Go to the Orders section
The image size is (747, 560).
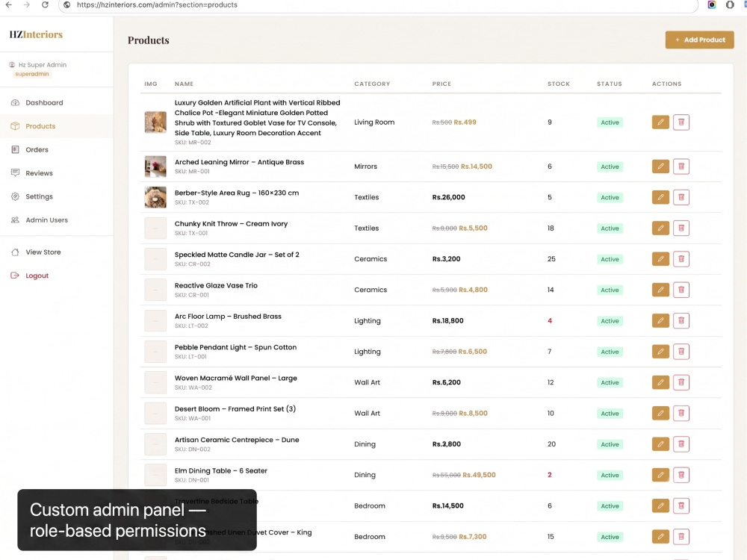(57, 149)
